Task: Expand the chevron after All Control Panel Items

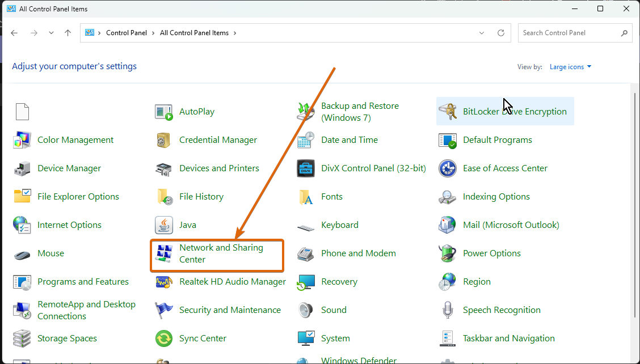Action: 235,33
